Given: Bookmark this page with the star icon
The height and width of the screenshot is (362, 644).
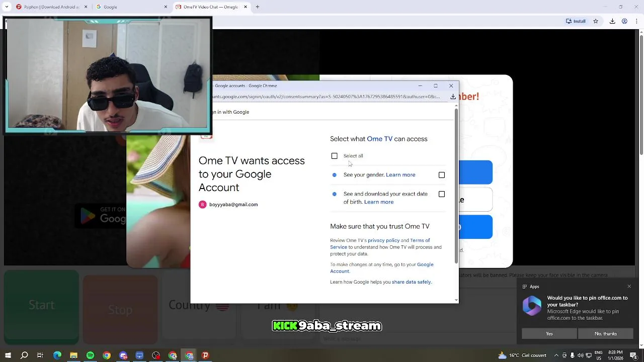Looking at the screenshot, I should coord(596,21).
